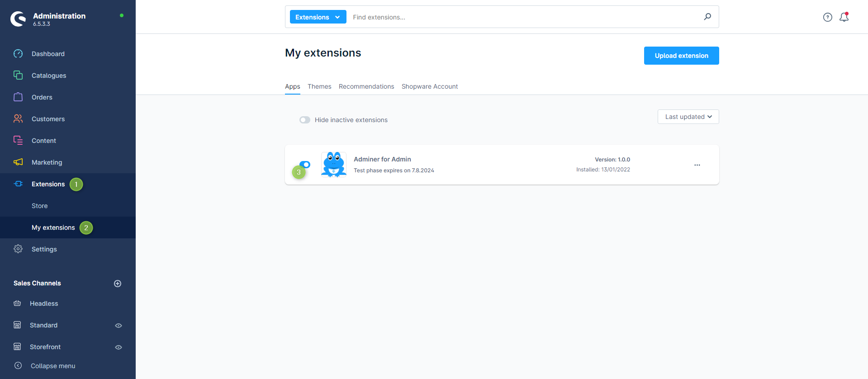Click the Shopware logo in sidebar
This screenshot has height=379, width=868.
click(19, 19)
